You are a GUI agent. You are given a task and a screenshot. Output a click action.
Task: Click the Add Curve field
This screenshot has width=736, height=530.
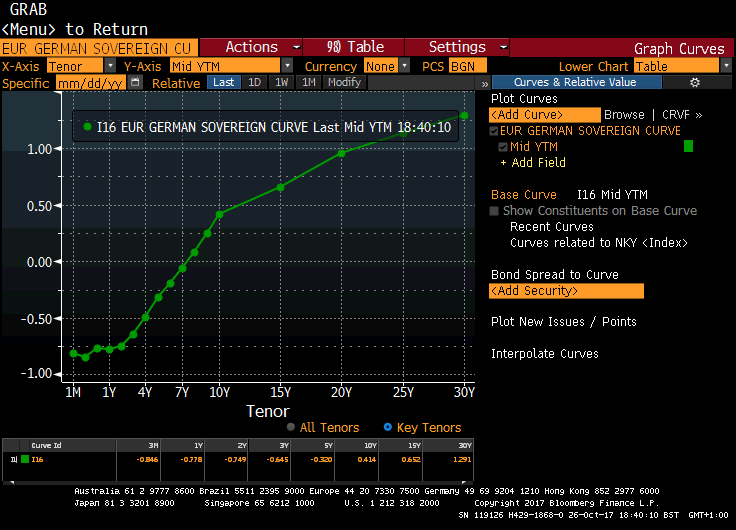[544, 115]
